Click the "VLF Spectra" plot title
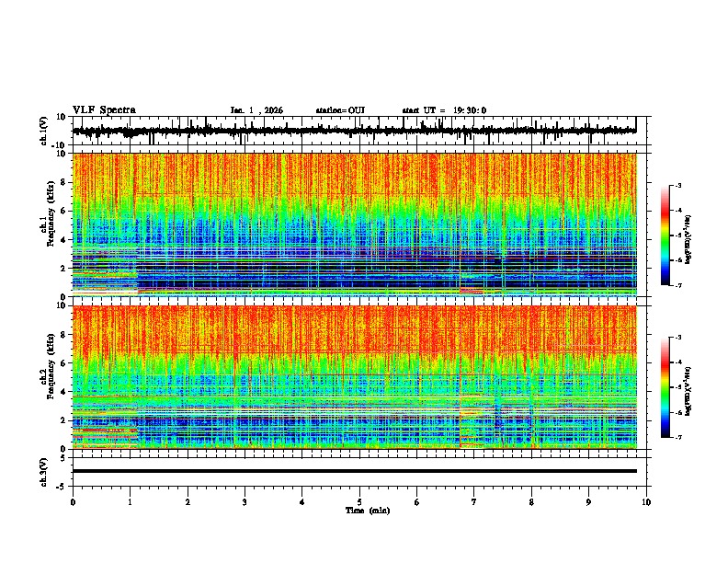 click(x=104, y=110)
